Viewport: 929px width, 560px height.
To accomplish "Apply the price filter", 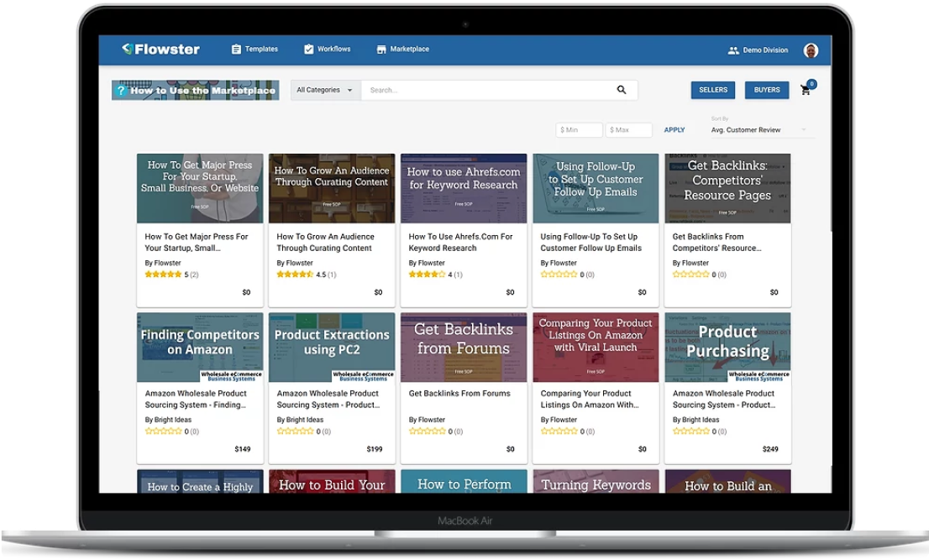I will click(x=674, y=130).
